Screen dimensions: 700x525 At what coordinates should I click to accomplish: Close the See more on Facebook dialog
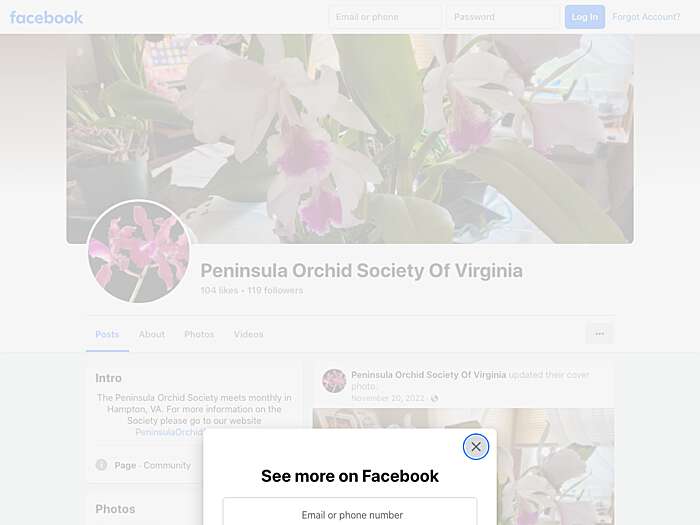(x=476, y=446)
